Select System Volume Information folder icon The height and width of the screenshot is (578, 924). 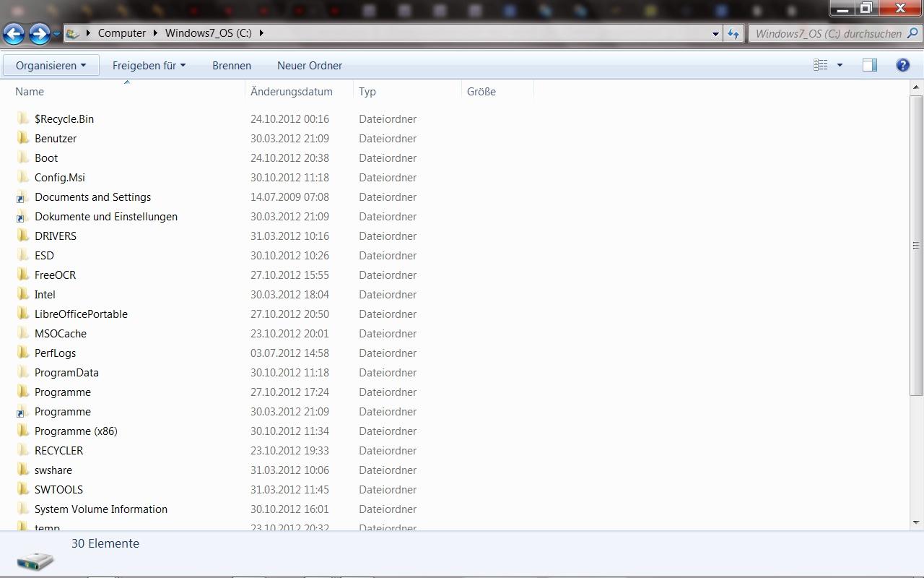(x=23, y=509)
